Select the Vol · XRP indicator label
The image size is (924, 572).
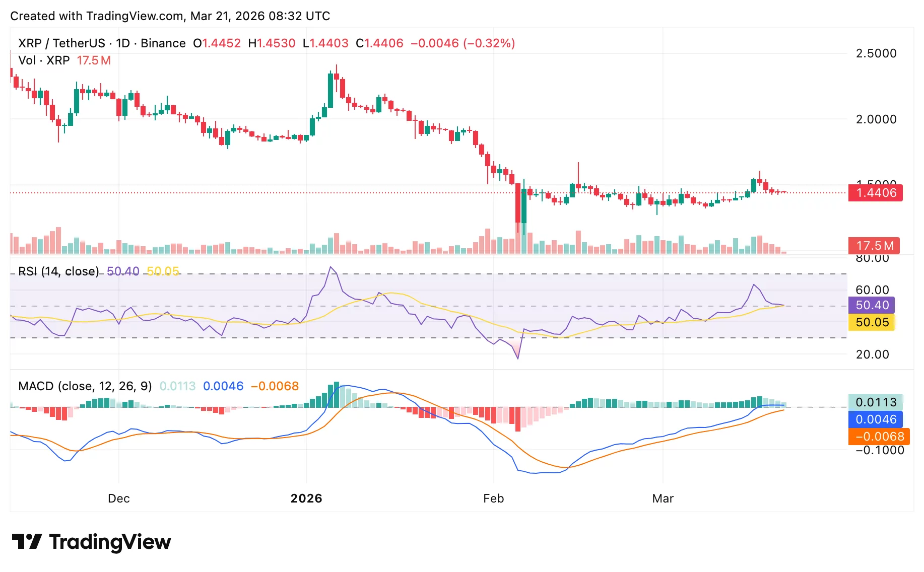[43, 60]
